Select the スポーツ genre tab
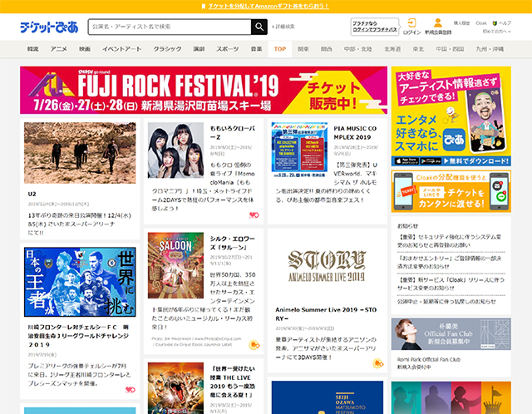The width and height of the screenshot is (532, 414). click(x=228, y=49)
